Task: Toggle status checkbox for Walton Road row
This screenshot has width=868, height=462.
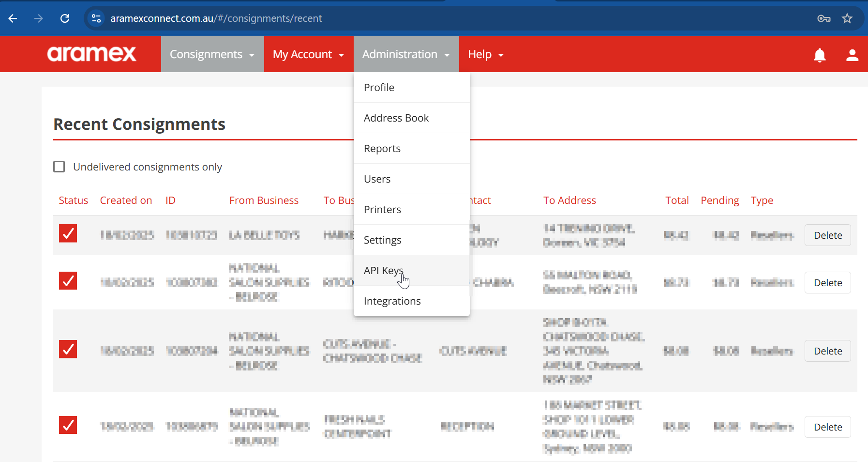Action: pyautogui.click(x=68, y=281)
